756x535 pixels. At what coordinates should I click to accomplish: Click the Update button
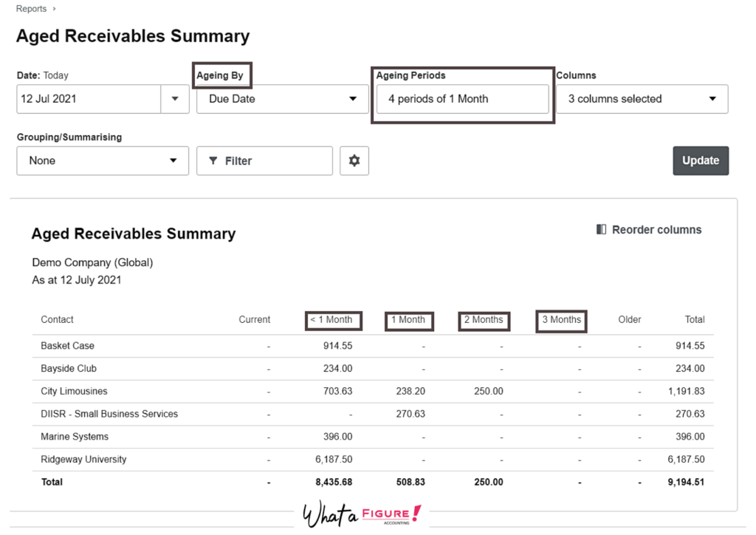click(700, 160)
